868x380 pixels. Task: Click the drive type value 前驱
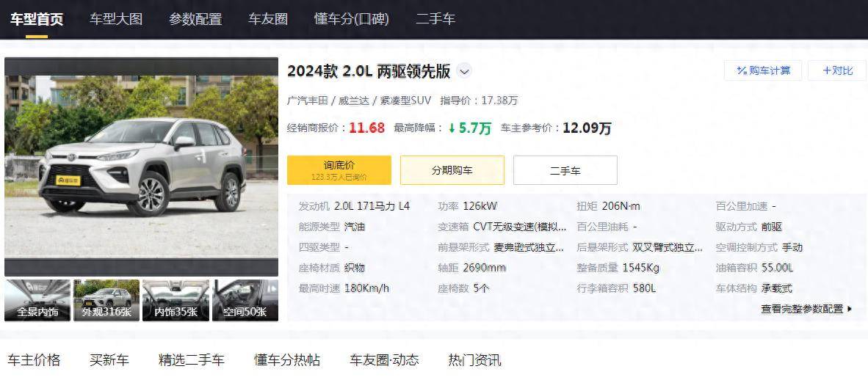pos(772,227)
